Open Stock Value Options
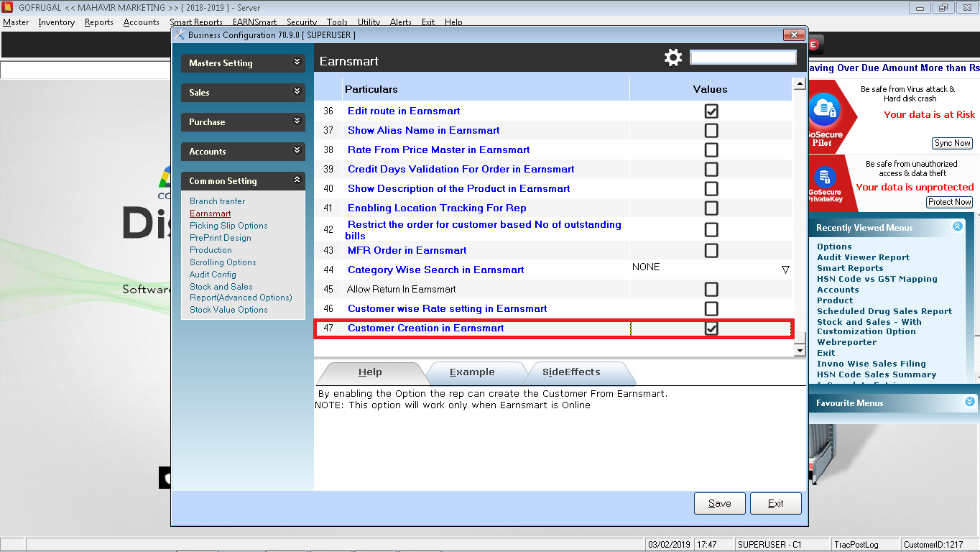This screenshot has width=980, height=552. point(228,310)
